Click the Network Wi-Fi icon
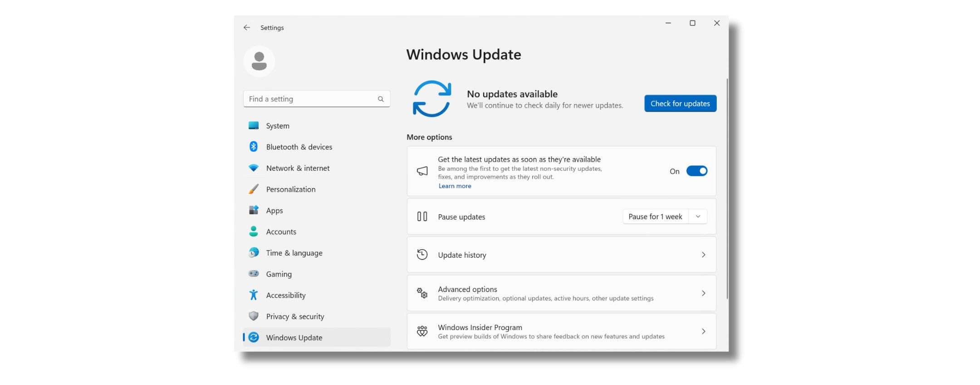The image size is (980, 385). coord(254,168)
